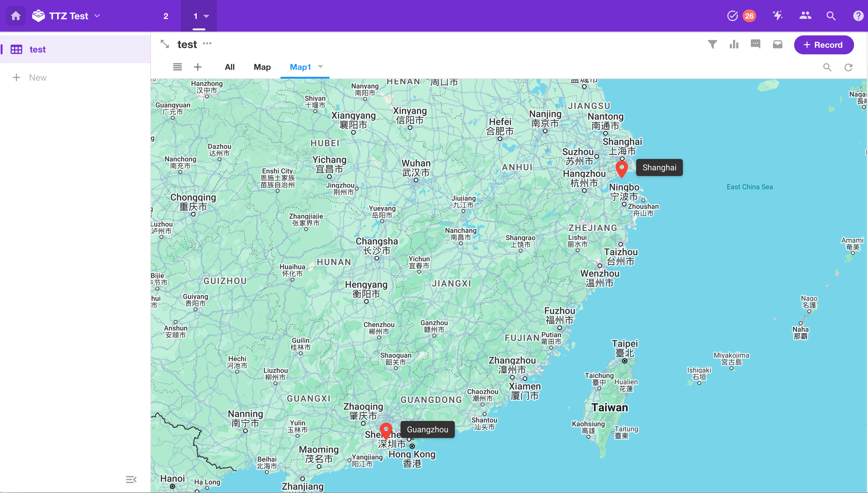Expand the TTZ Test workspace dropdown

pyautogui.click(x=97, y=16)
